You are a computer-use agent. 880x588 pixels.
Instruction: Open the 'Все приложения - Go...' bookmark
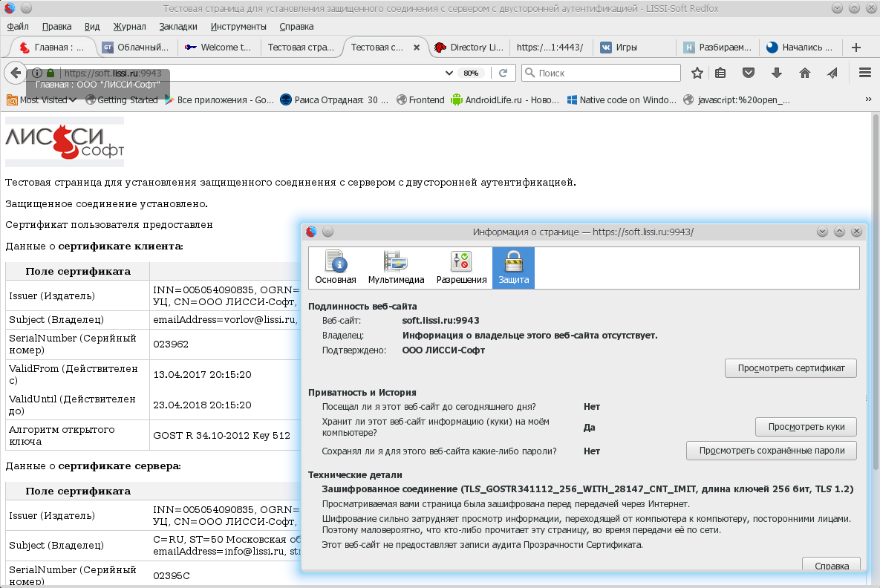219,100
